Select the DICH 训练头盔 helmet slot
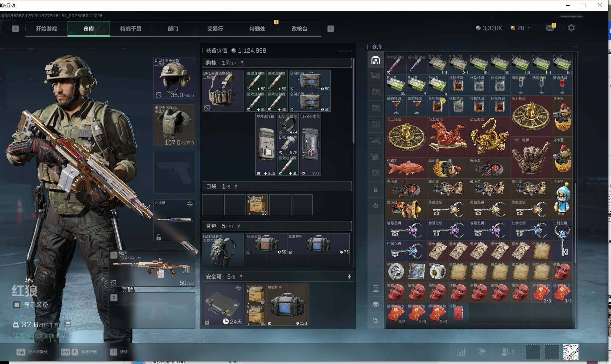 pyautogui.click(x=174, y=78)
